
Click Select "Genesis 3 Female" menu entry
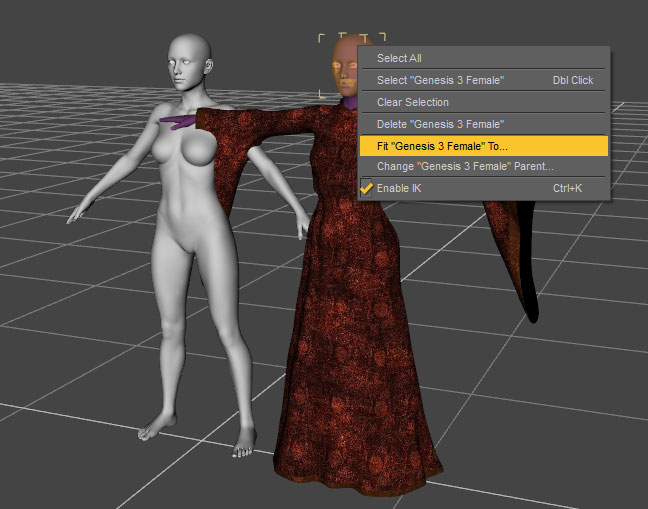(x=484, y=80)
